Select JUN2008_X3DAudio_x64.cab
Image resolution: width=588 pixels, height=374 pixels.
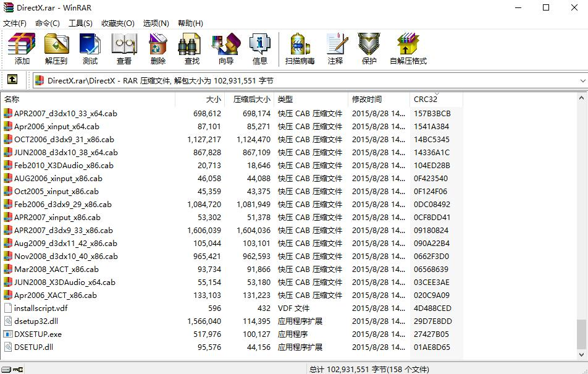coord(65,283)
